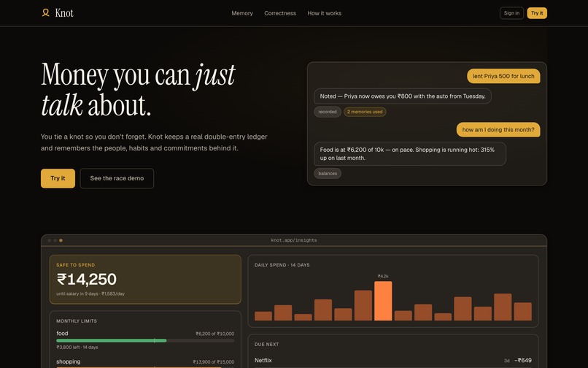Open See the race demo

(117, 178)
